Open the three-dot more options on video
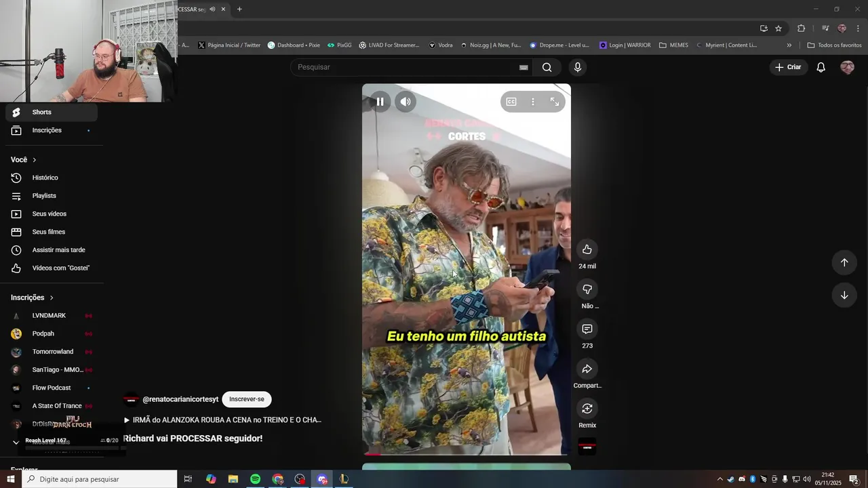This screenshot has height=488, width=868. (x=533, y=102)
